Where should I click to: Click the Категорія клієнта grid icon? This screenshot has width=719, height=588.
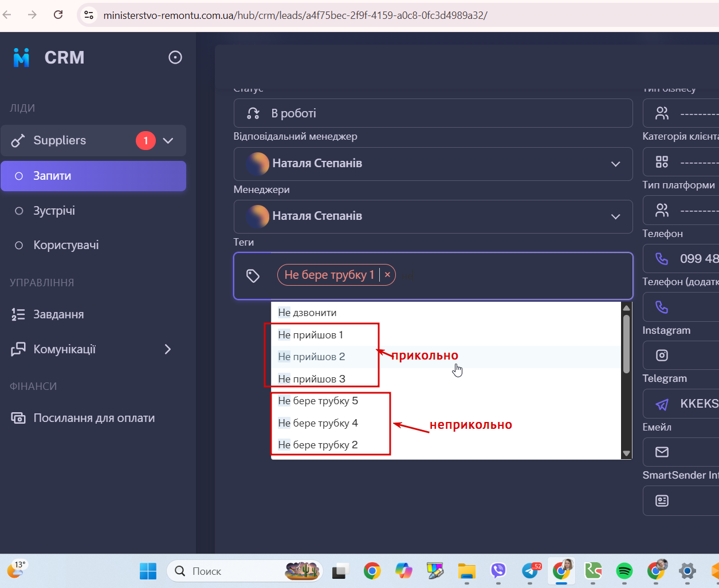662,162
